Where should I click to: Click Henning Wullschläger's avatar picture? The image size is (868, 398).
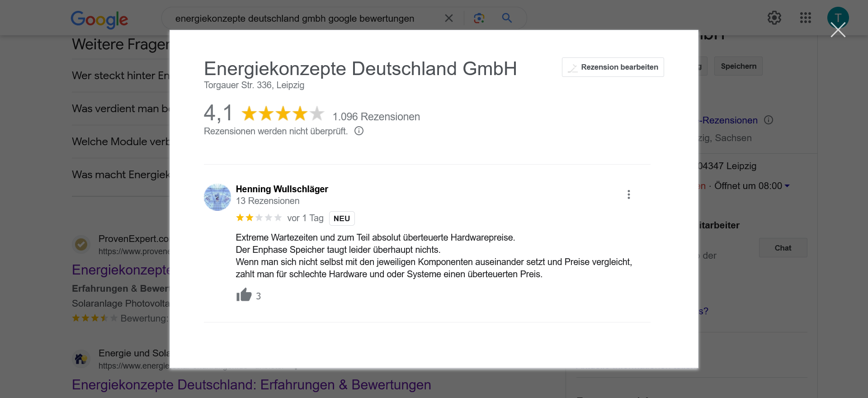[217, 197]
